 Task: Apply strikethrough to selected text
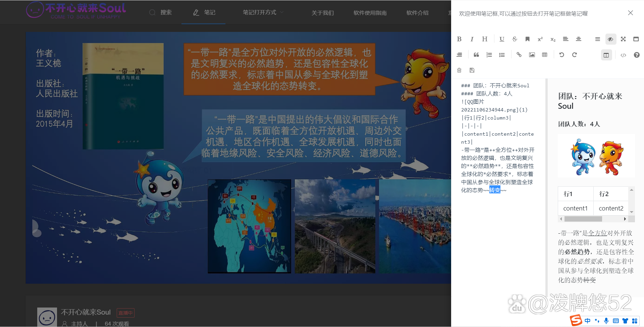click(x=515, y=39)
